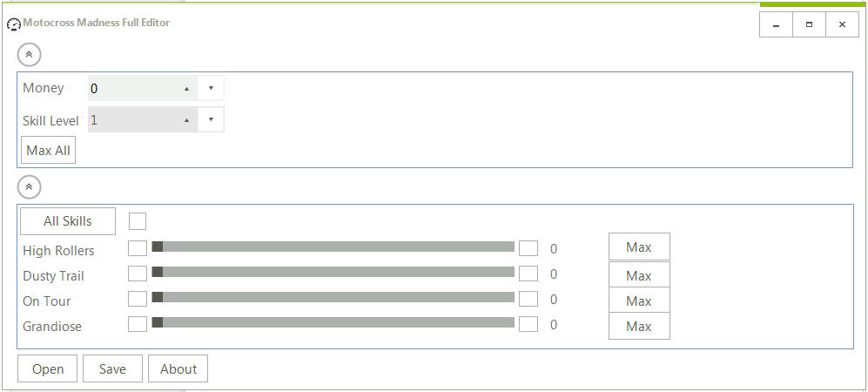Click the About button
The image size is (868, 392).
[x=178, y=369]
